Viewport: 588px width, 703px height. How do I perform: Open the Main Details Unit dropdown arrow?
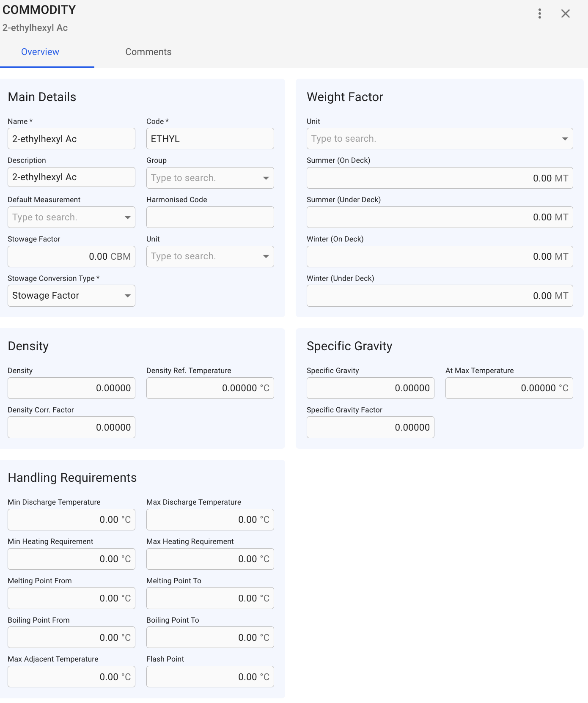point(266,256)
